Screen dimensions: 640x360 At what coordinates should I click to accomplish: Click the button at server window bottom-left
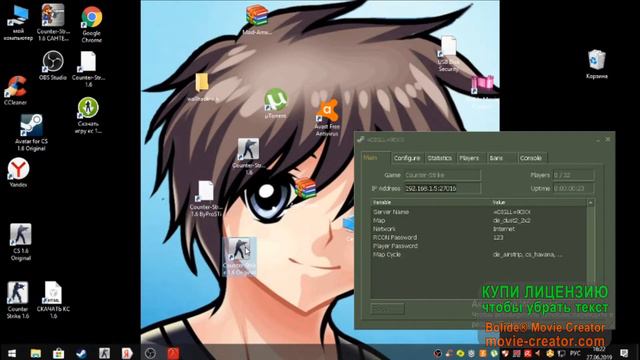[x=387, y=309]
